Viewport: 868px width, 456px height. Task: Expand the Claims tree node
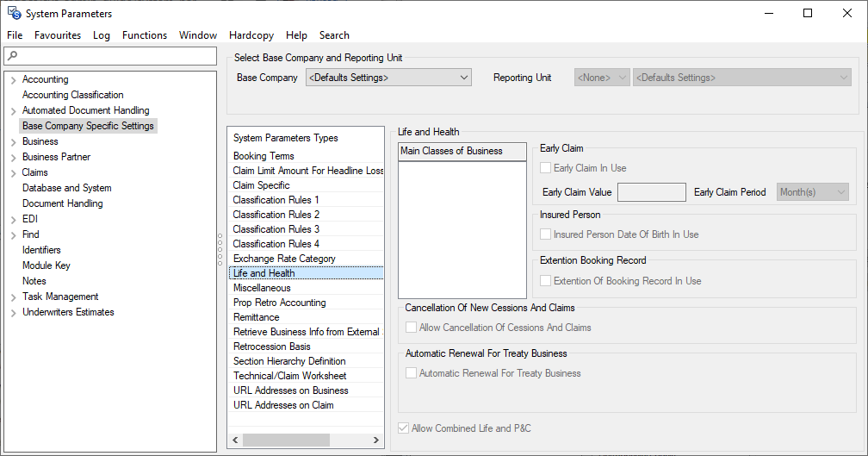tap(14, 173)
